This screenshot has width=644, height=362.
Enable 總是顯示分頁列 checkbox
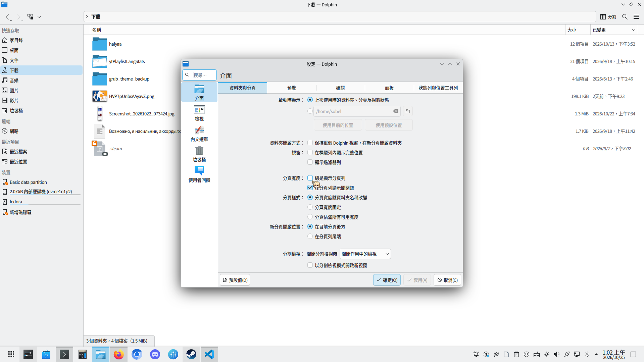point(310,178)
